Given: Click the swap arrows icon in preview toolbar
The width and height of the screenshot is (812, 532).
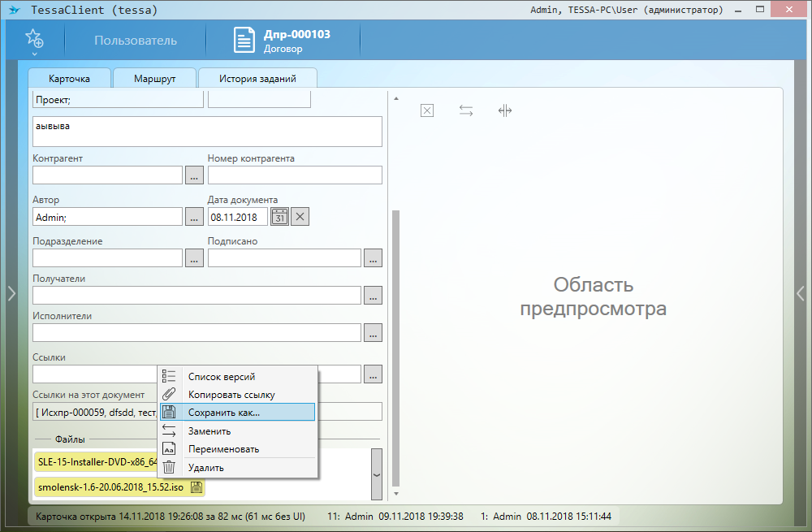Looking at the screenshot, I should (466, 110).
